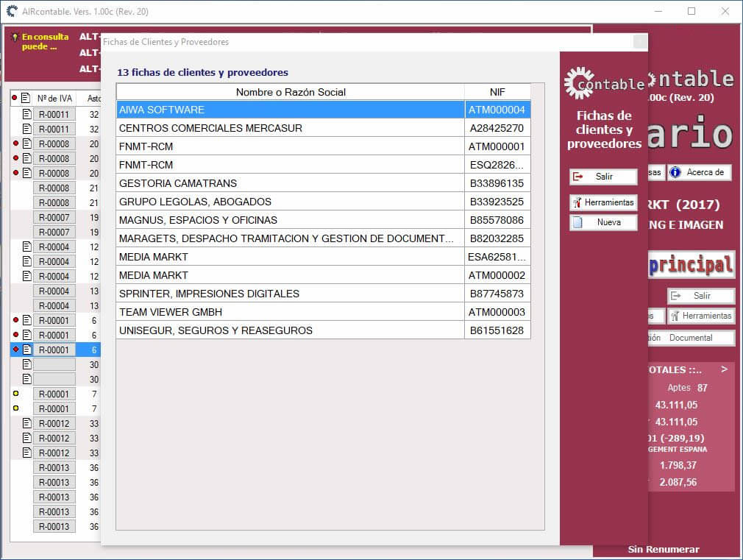Click info icon on Acerca de button

click(x=675, y=172)
